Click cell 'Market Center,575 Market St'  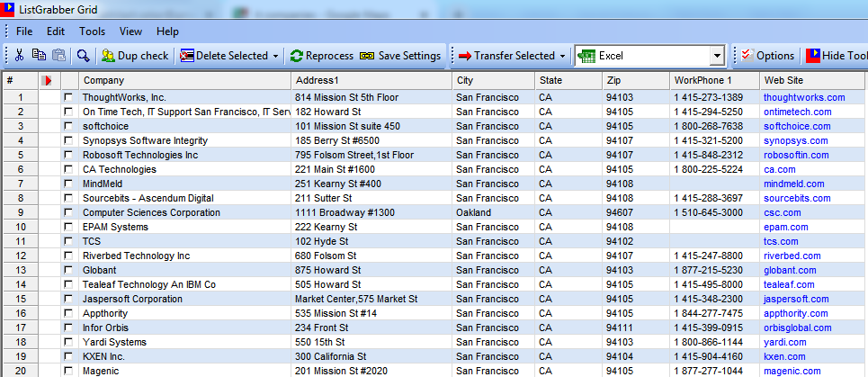pos(371,299)
